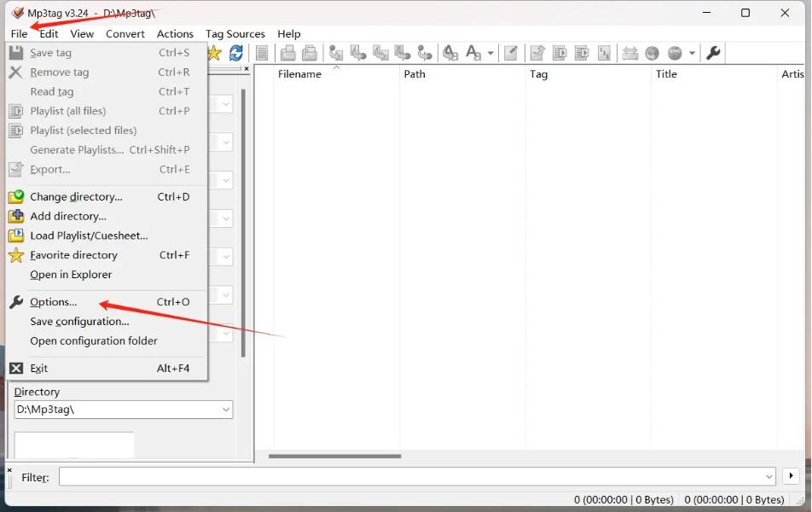812x512 pixels.
Task: Run the Filename - Filename converter toolbar icon
Action: tap(380, 53)
